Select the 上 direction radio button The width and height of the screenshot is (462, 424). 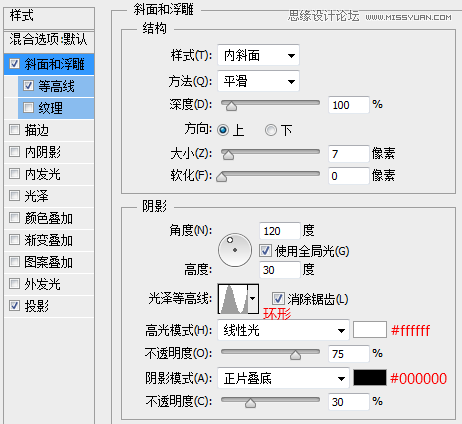click(223, 130)
